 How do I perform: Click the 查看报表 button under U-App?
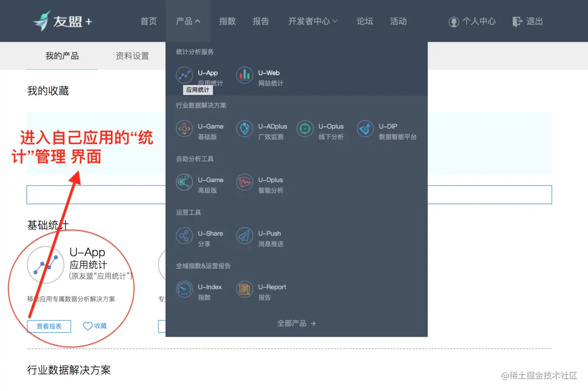coord(49,326)
